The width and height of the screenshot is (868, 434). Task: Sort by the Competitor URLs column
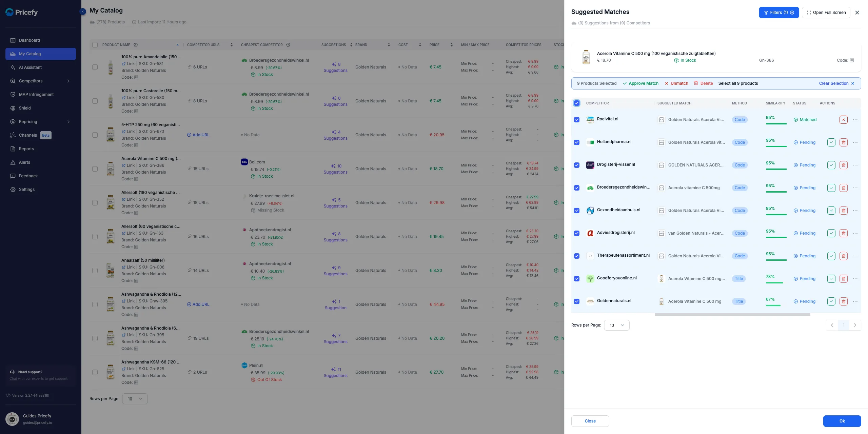click(x=232, y=45)
